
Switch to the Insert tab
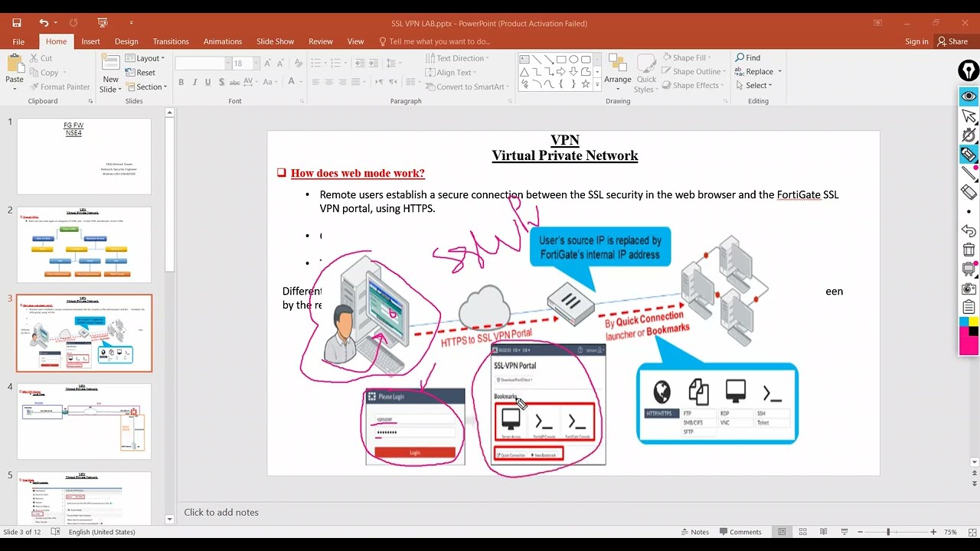tap(90, 41)
